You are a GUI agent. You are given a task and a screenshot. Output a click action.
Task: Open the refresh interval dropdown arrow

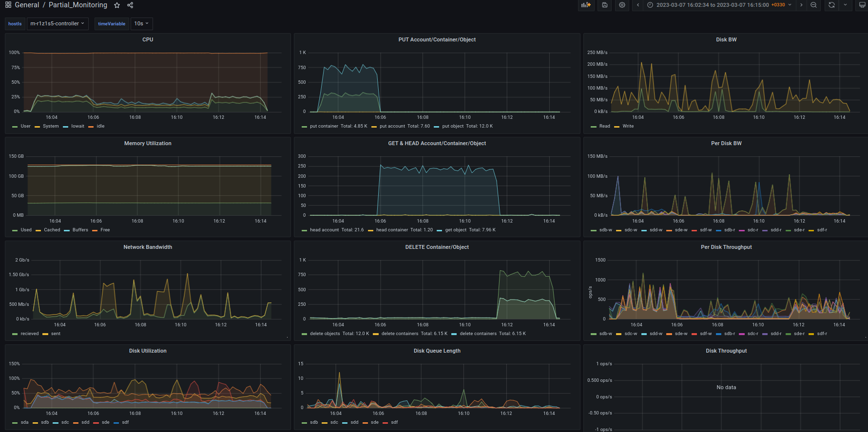pyautogui.click(x=845, y=5)
